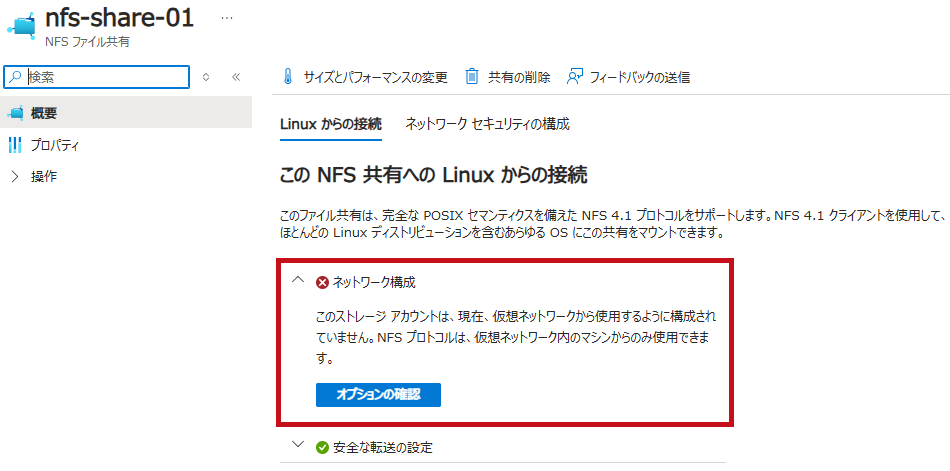Switch to ネットワーク セキュリティの構成 tab

coord(488,124)
